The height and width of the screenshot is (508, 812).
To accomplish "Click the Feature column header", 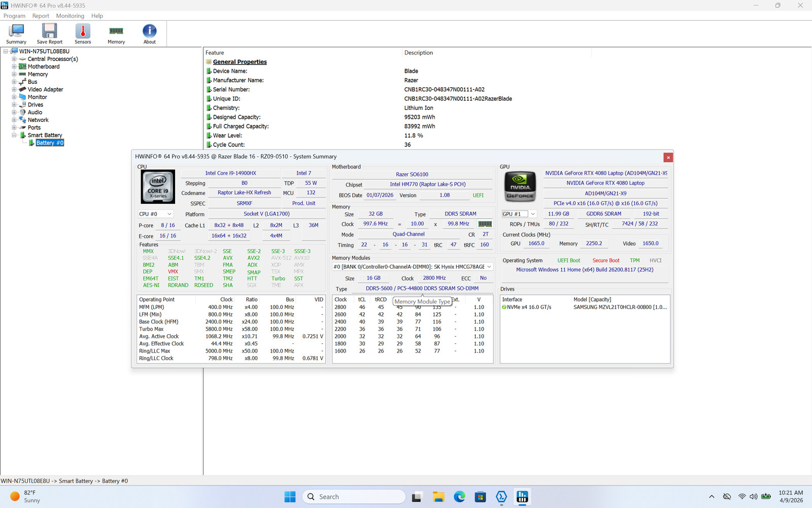I will pos(303,53).
